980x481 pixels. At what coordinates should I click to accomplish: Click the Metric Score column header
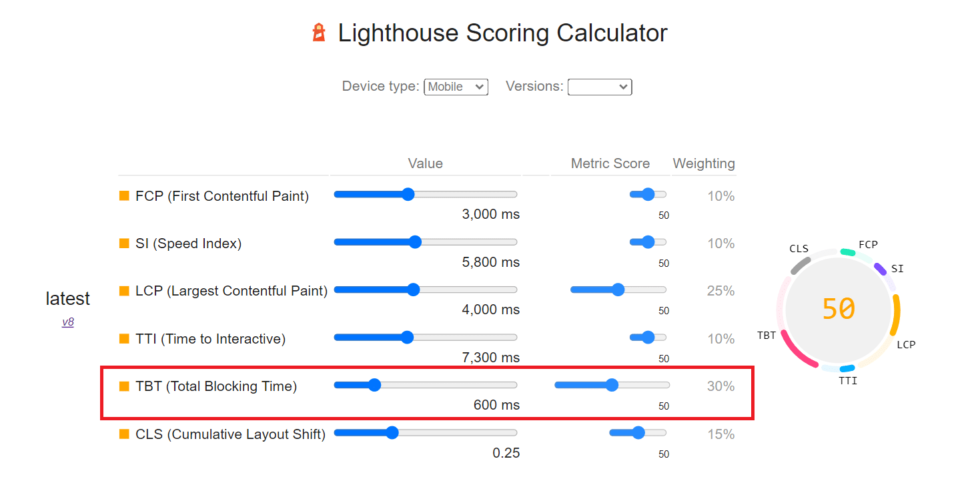pos(610,163)
